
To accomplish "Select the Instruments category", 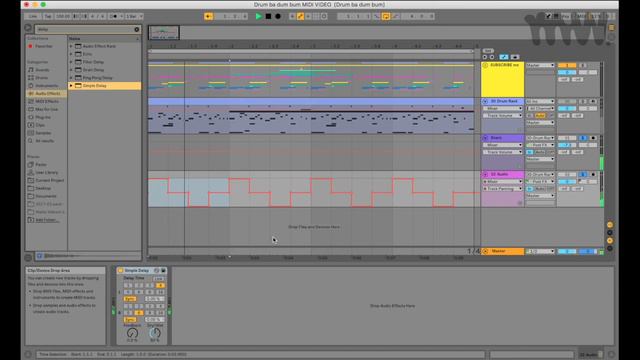I will [x=46, y=86].
